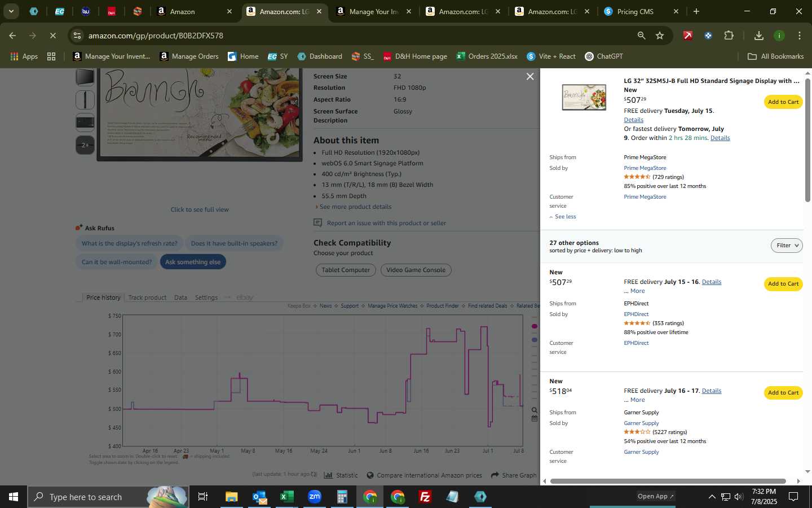Click Report an issue with this product link
812x508 pixels.
[x=386, y=224]
